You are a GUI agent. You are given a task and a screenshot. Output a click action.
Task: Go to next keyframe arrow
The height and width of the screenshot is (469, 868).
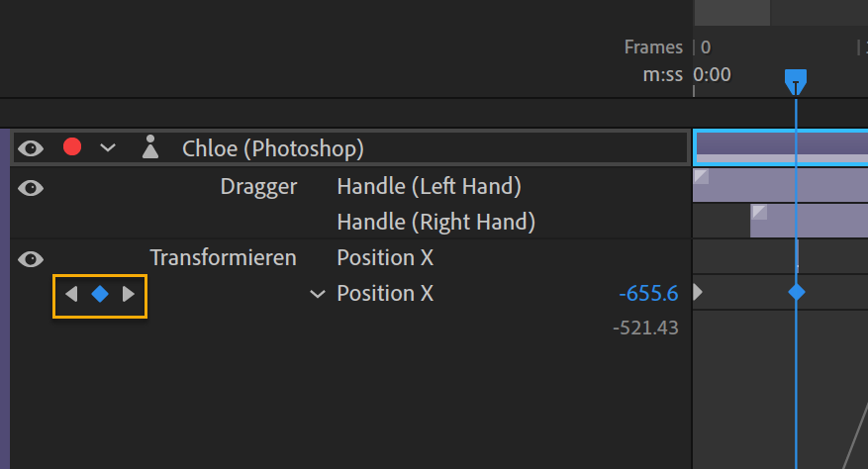pyautogui.click(x=128, y=294)
